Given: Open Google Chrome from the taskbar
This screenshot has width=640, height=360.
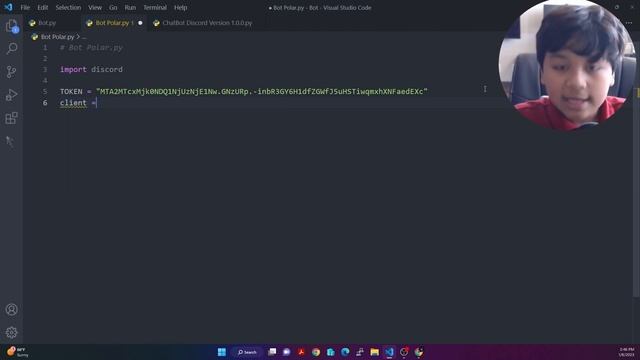Looking at the screenshot, I should (316, 352).
